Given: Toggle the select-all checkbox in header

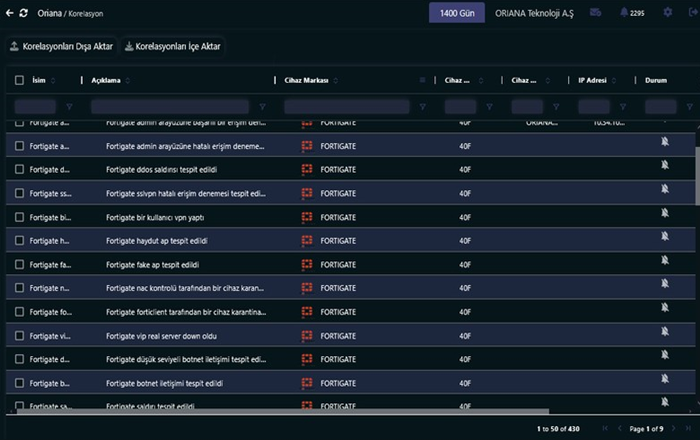Looking at the screenshot, I should (19, 80).
